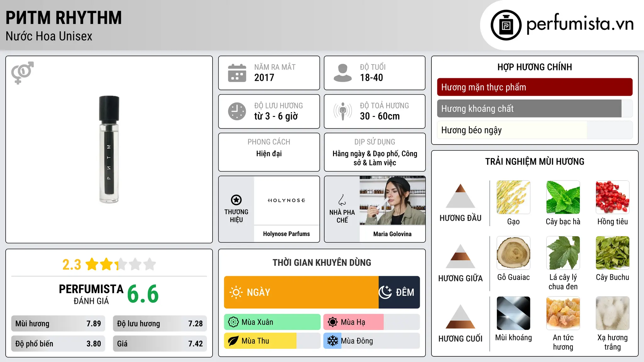Click the РИТМ RHYTHM perfume title
Image resolution: width=644 pixels, height=362 pixels.
(64, 18)
